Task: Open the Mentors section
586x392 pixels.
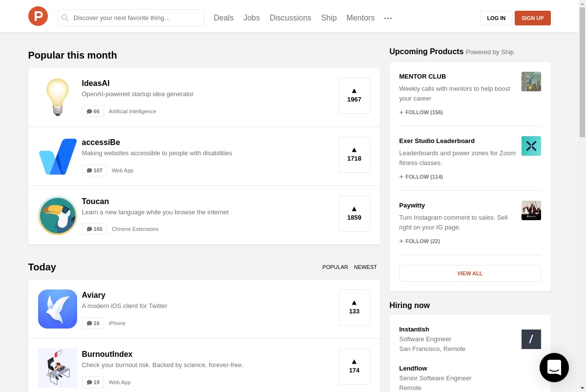Action: tap(360, 18)
